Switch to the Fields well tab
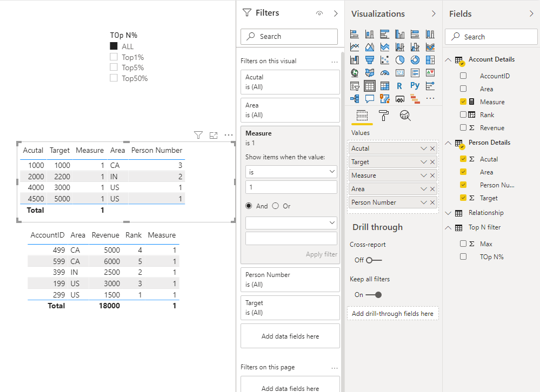The image size is (540, 392). 362,116
